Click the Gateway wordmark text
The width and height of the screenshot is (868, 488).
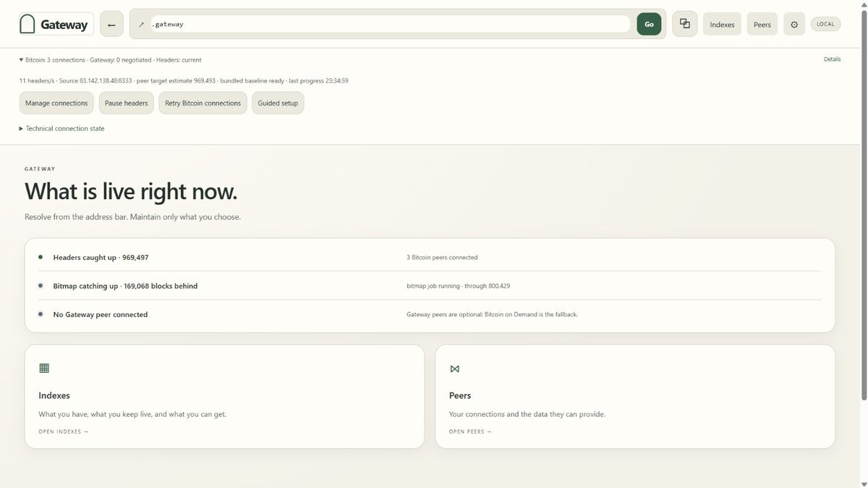pos(64,25)
